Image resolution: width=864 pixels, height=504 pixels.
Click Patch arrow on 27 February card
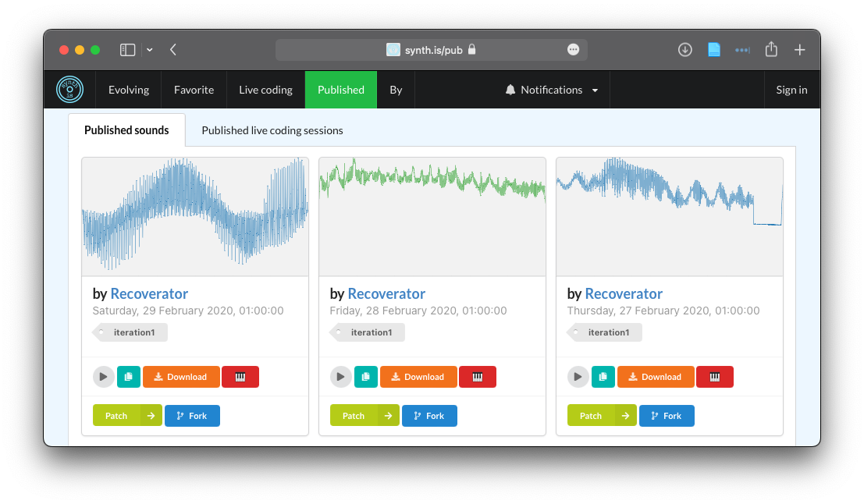625,416
